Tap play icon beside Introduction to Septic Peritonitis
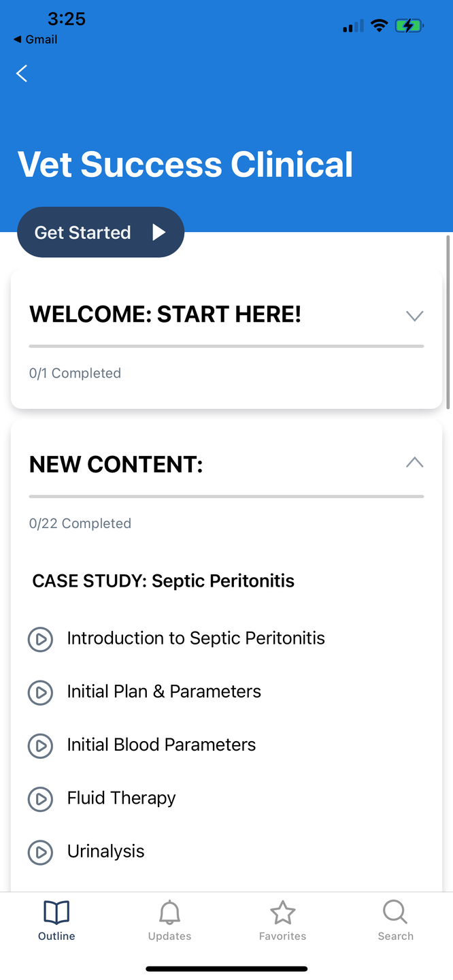The width and height of the screenshot is (453, 980). [40, 639]
